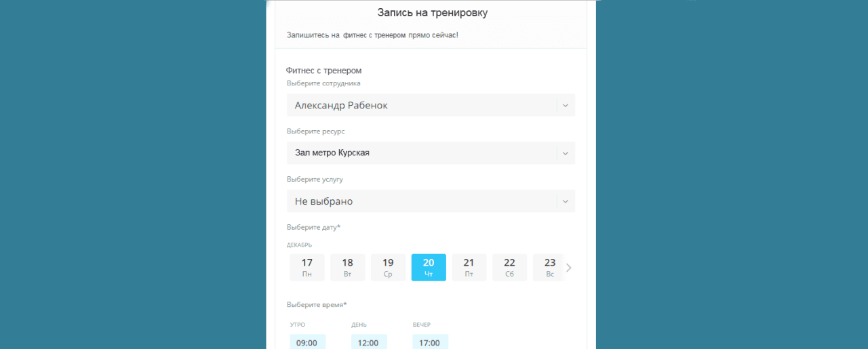Click the Запись на тренировку heading
This screenshot has height=349, width=868.
point(432,13)
